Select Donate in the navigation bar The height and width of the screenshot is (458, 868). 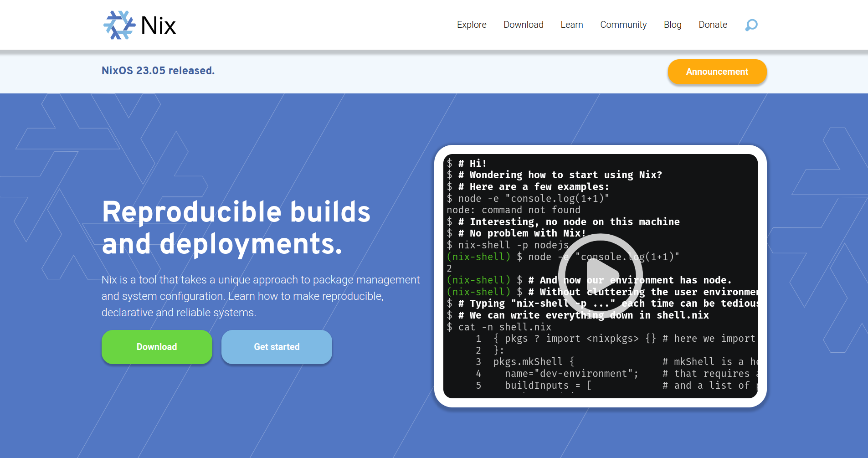(713, 25)
